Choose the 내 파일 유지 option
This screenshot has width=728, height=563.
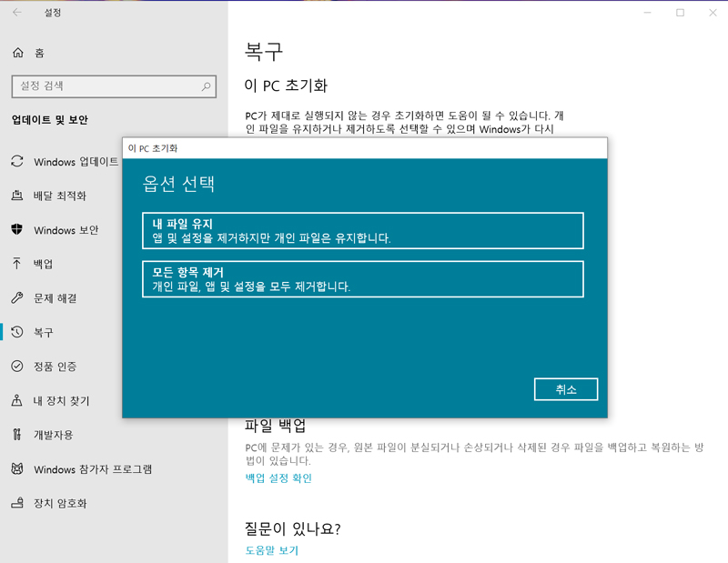pos(363,230)
